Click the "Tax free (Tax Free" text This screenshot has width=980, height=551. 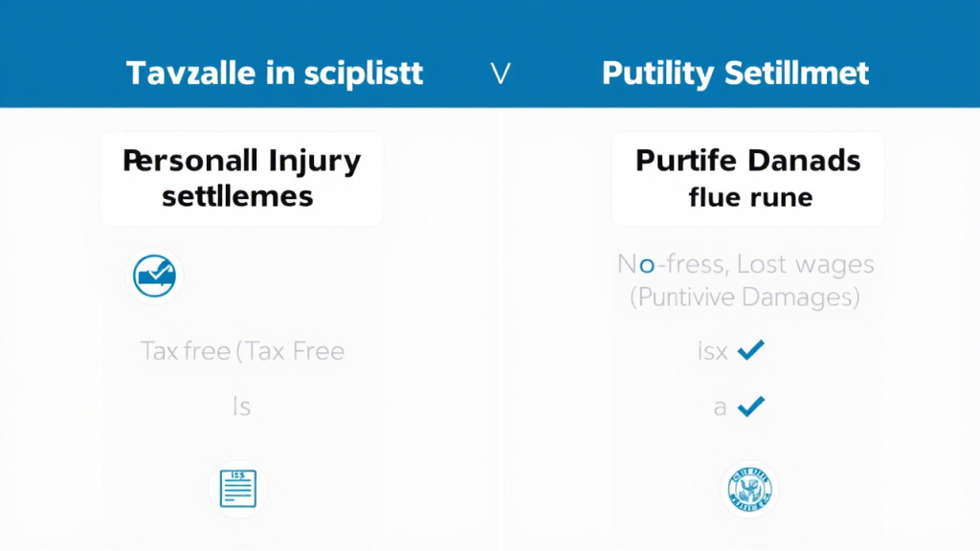coord(242,351)
